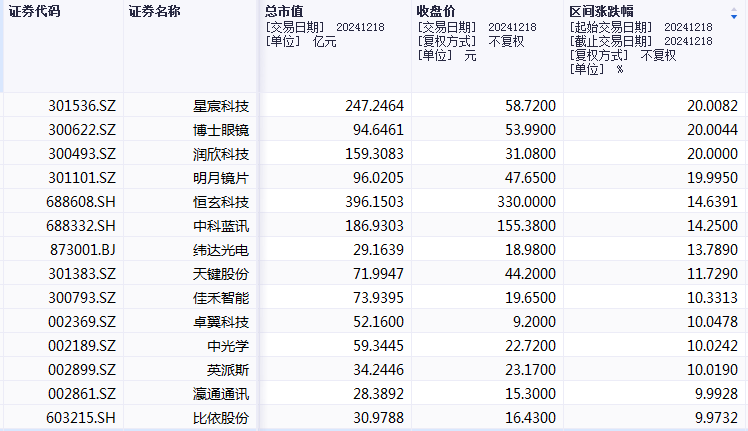Select stock code 603215.SH
The height and width of the screenshot is (431, 748).
click(81, 418)
